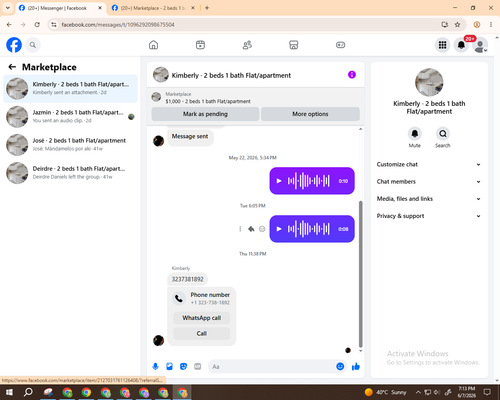Expand Chat members section
This screenshot has height=400, width=500.
pyautogui.click(x=429, y=182)
